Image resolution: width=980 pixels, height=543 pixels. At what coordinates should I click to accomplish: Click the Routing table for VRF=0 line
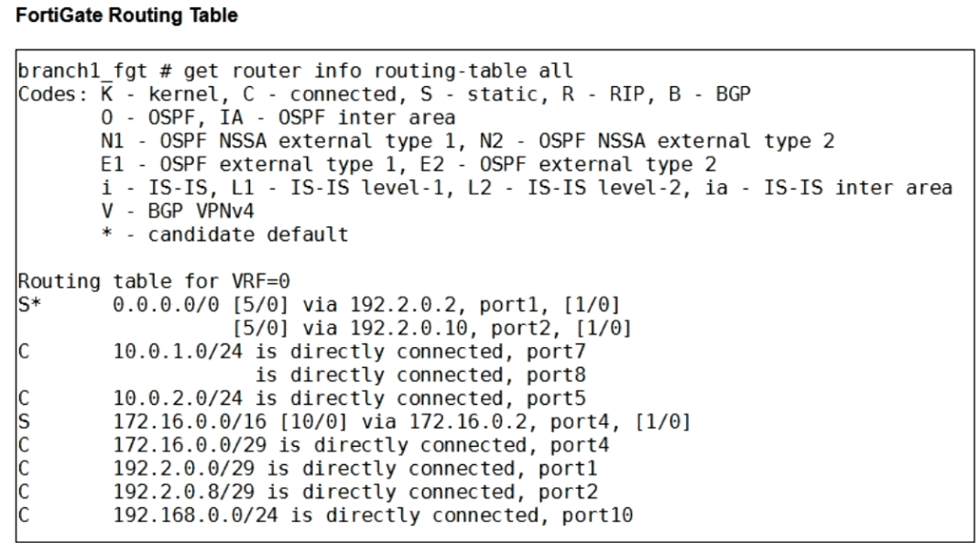[154, 282]
